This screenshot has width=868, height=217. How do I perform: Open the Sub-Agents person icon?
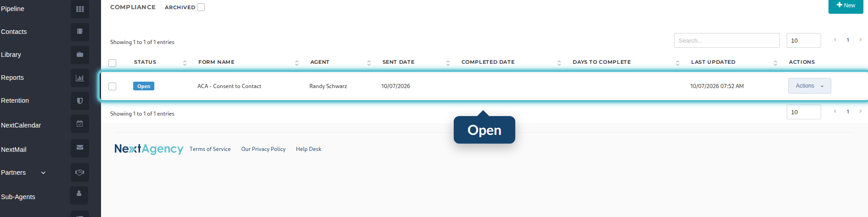coord(79,195)
